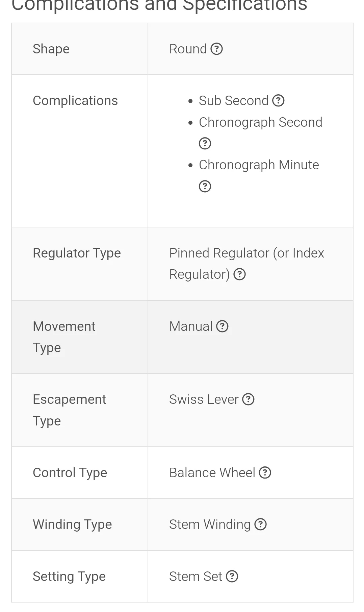Click help icon under Chronograph Second
Screen dimensions: 364x612
click(x=205, y=144)
